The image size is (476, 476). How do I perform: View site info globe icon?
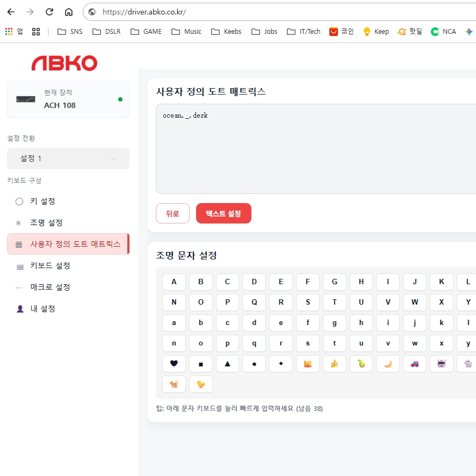click(x=92, y=12)
